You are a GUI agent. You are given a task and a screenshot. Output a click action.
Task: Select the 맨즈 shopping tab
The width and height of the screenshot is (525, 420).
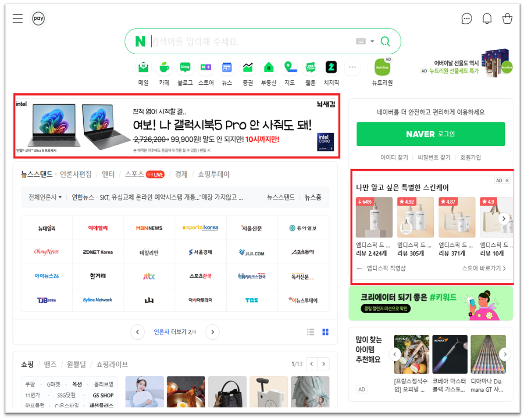click(x=50, y=364)
